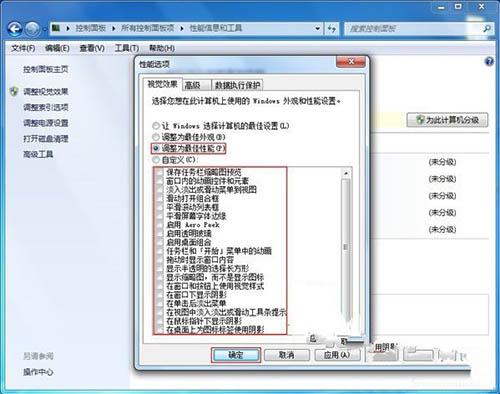
Task: Select radio 让 Windows 选择计算机的最佳设置
Action: [x=156, y=126]
